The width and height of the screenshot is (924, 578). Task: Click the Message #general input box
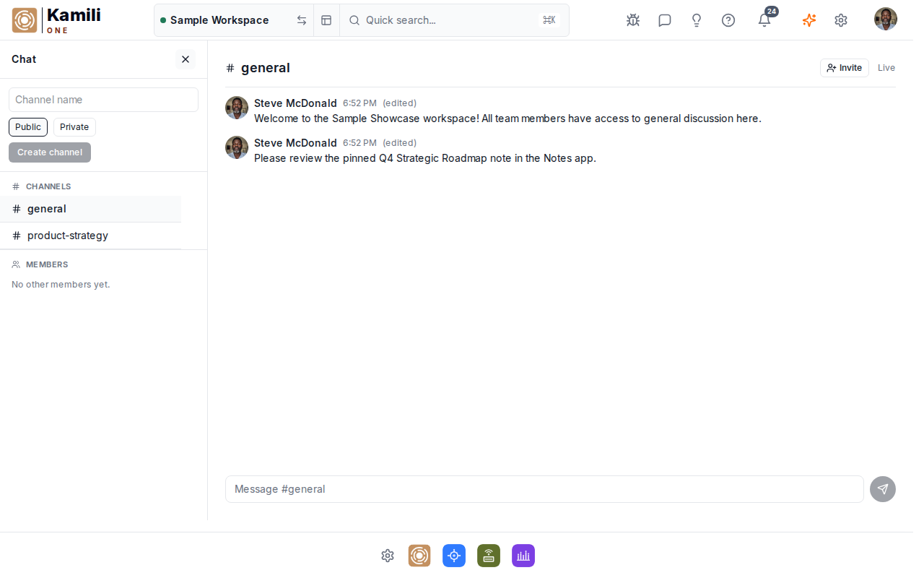(x=544, y=489)
